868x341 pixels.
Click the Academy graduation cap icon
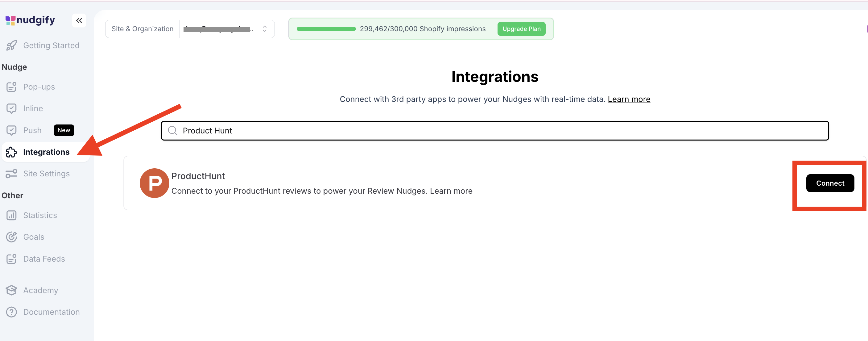tap(11, 290)
